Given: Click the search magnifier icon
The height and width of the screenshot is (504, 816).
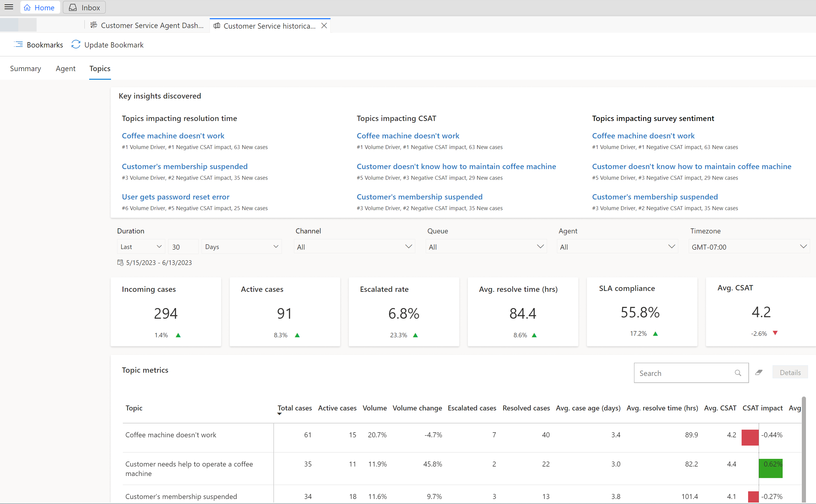Looking at the screenshot, I should [738, 373].
